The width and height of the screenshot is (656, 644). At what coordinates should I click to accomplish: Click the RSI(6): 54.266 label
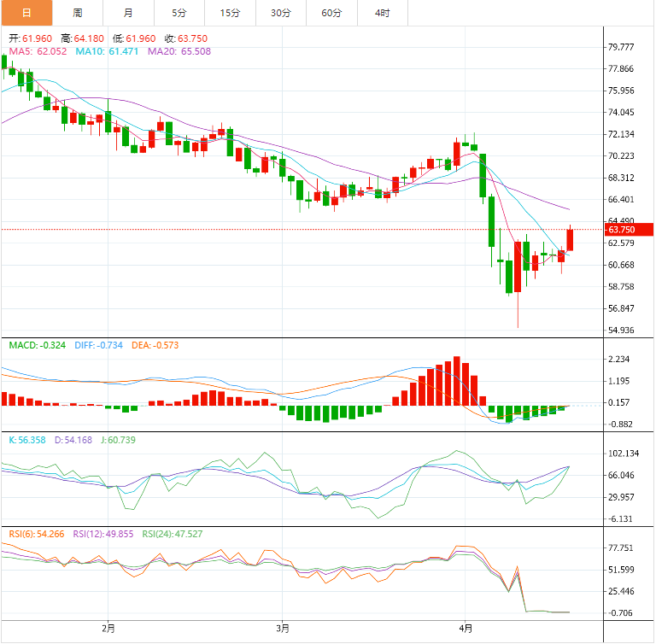[37, 534]
